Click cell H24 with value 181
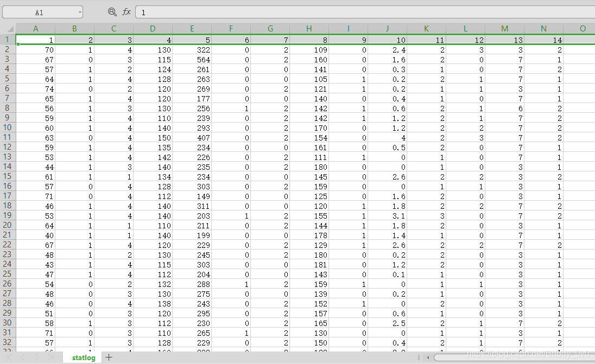The image size is (595, 364). 309,265
